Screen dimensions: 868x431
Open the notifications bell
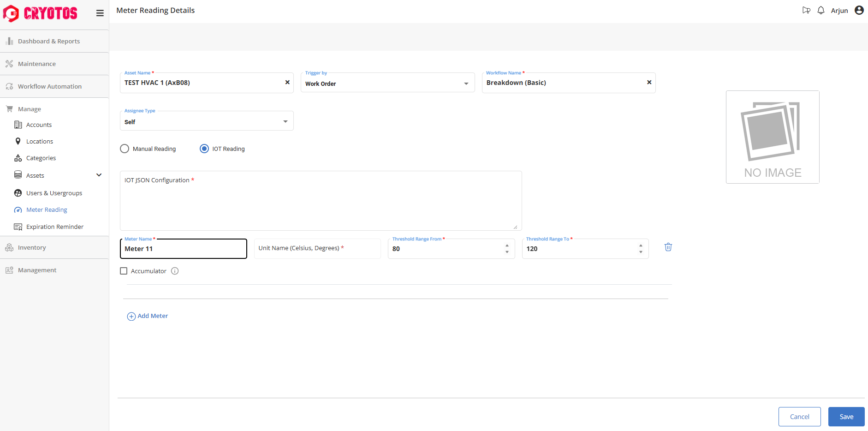(821, 10)
